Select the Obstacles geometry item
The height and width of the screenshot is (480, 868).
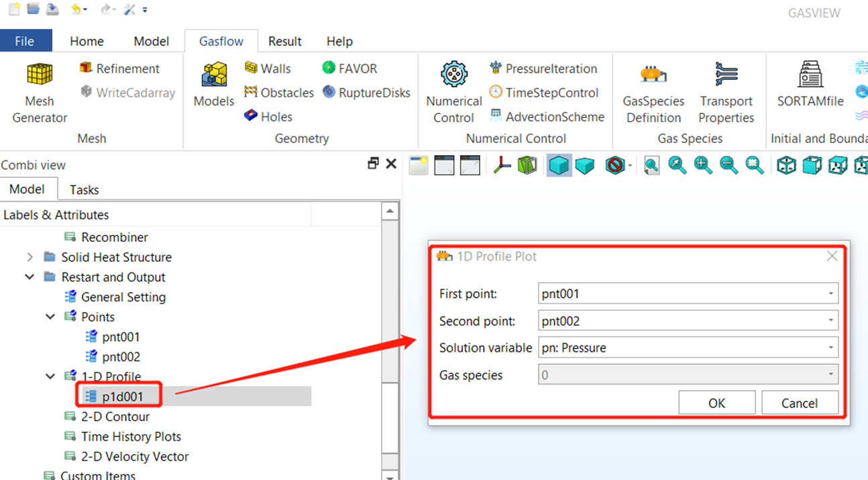click(279, 93)
